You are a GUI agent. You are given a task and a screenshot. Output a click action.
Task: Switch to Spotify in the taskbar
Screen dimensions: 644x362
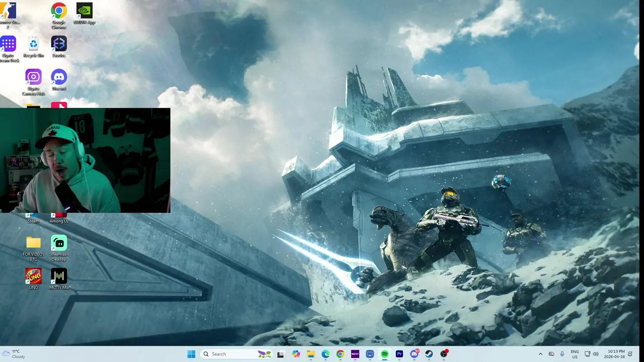[x=384, y=354]
